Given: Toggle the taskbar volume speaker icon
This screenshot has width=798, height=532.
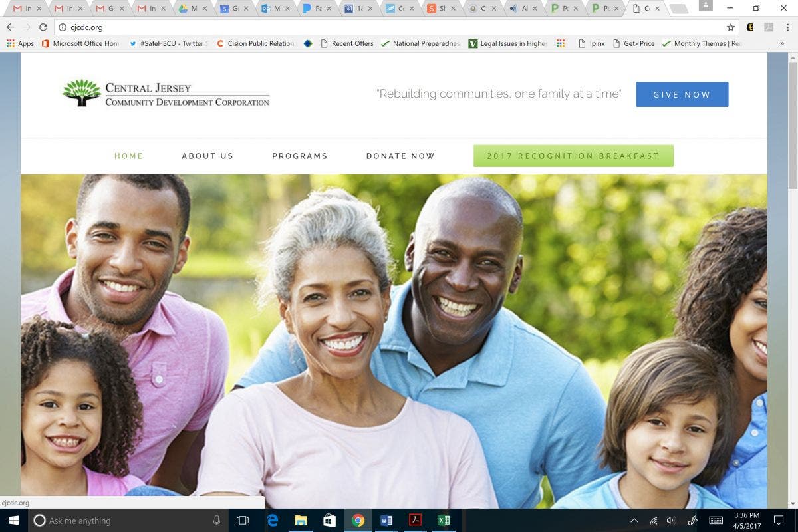Looking at the screenshot, I should [671, 521].
